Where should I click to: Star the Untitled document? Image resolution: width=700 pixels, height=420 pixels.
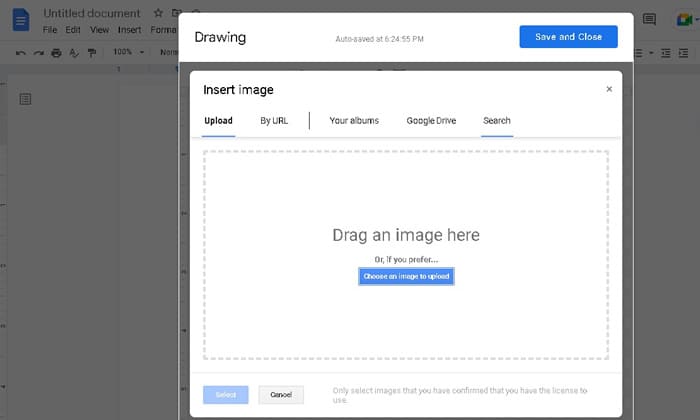[157, 14]
